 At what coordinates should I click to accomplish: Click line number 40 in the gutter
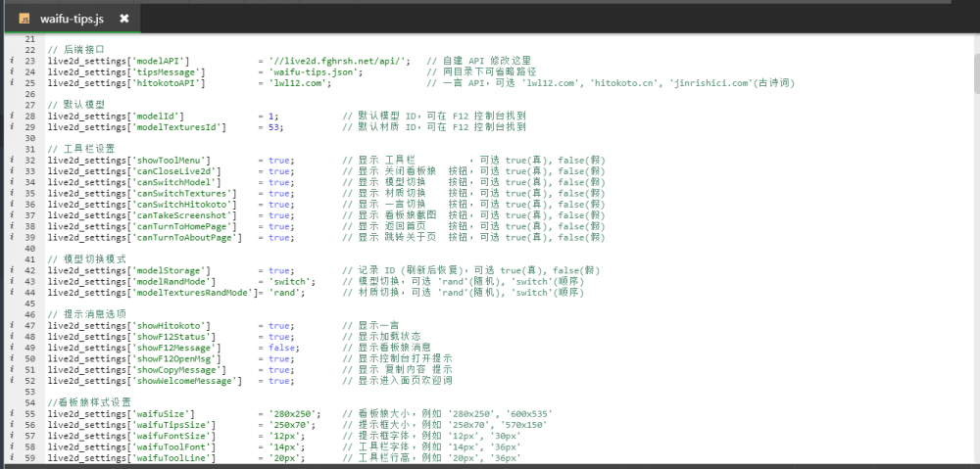(29, 248)
